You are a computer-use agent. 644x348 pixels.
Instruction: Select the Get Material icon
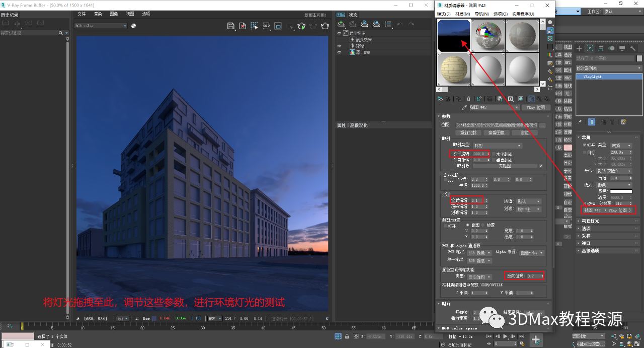pos(440,99)
